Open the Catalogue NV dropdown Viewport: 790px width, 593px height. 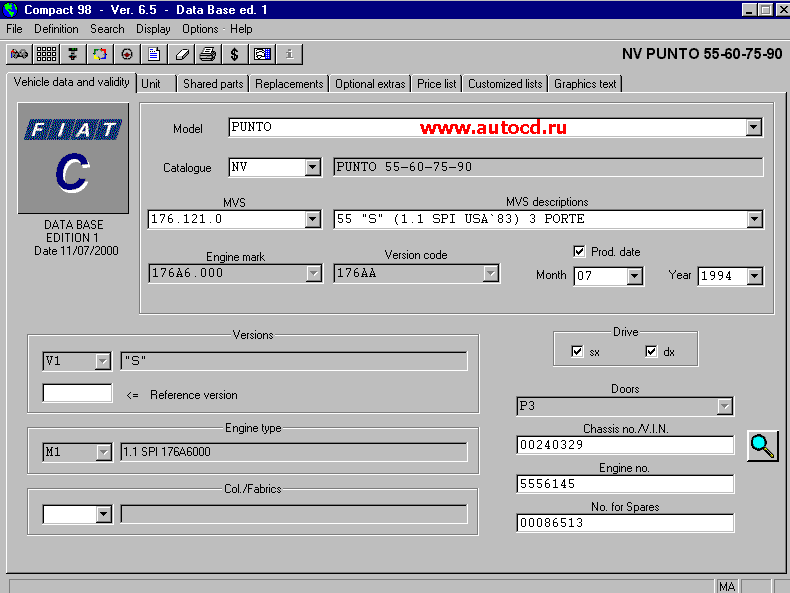tap(312, 167)
